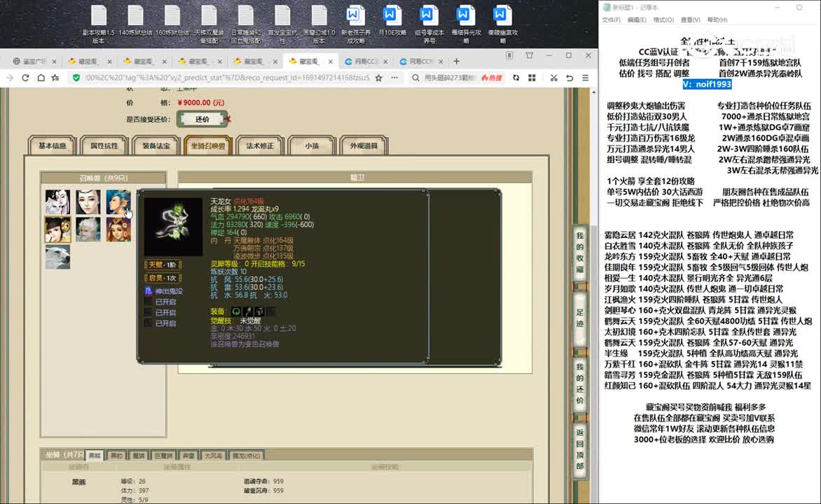Open the 外观道具 tab
The image size is (821, 504).
tap(364, 146)
